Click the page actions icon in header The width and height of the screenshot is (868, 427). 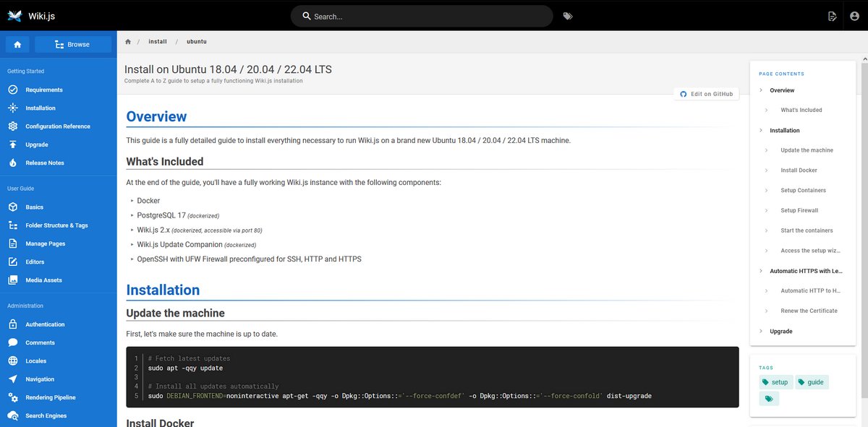[x=833, y=16]
